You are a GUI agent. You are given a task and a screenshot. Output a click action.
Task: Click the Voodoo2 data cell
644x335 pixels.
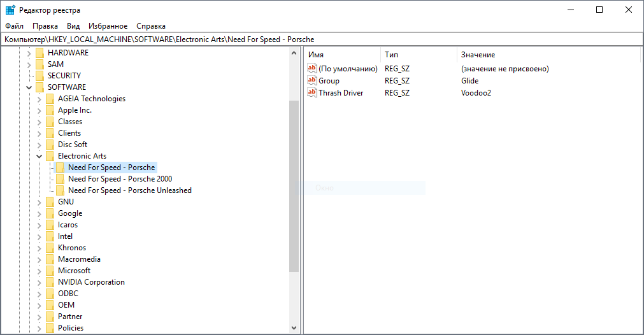[x=476, y=93]
